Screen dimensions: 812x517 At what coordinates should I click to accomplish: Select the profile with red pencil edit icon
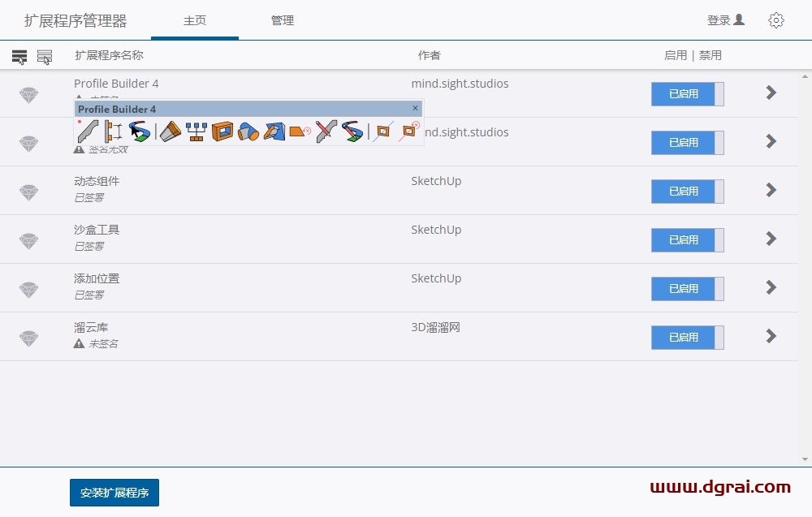pyautogui.click(x=326, y=131)
